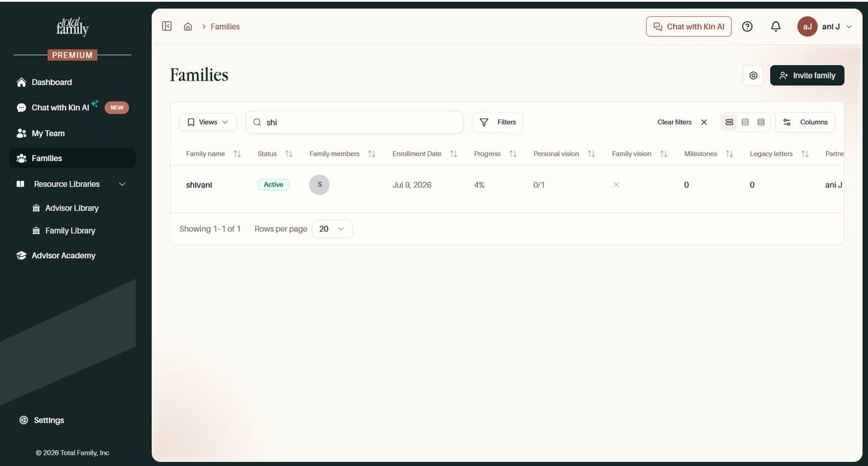Click the "Families" page heading

point(199,75)
